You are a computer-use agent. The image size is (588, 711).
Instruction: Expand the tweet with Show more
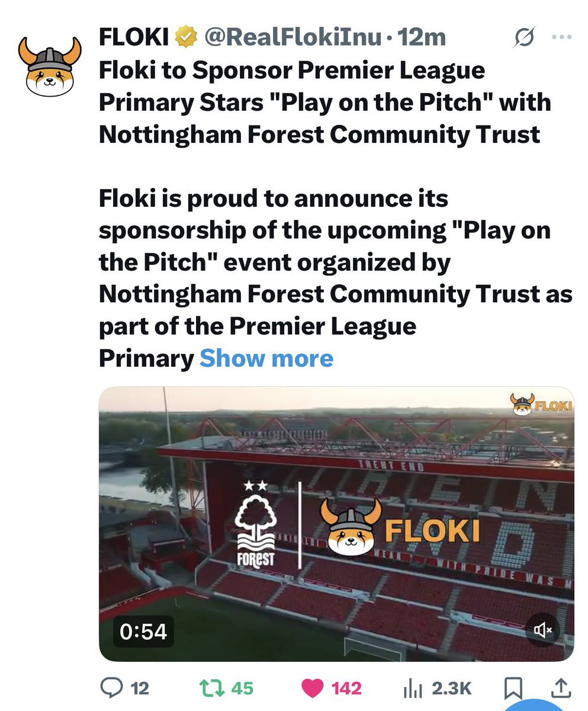click(x=266, y=358)
